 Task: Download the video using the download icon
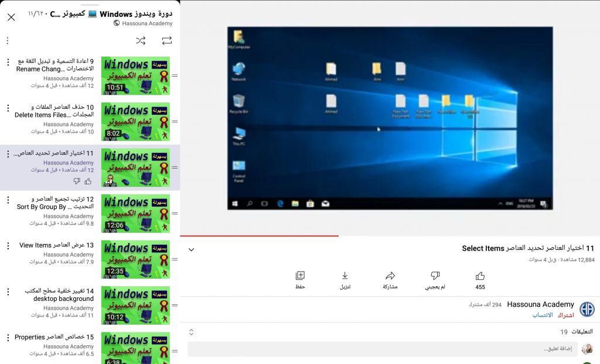point(345,276)
